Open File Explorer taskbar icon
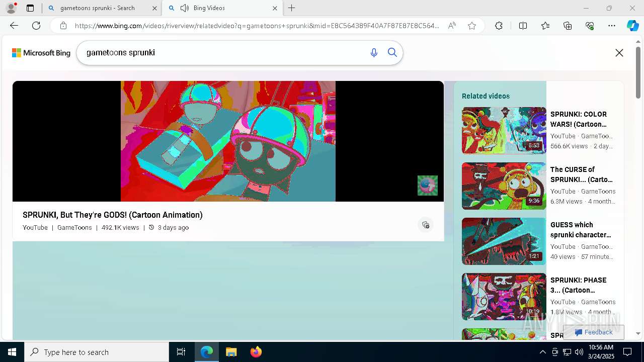Screen dimensions: 644x362 231,352
